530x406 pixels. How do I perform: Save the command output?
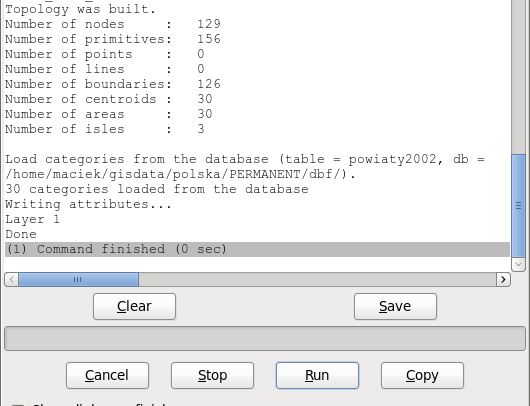pos(395,306)
